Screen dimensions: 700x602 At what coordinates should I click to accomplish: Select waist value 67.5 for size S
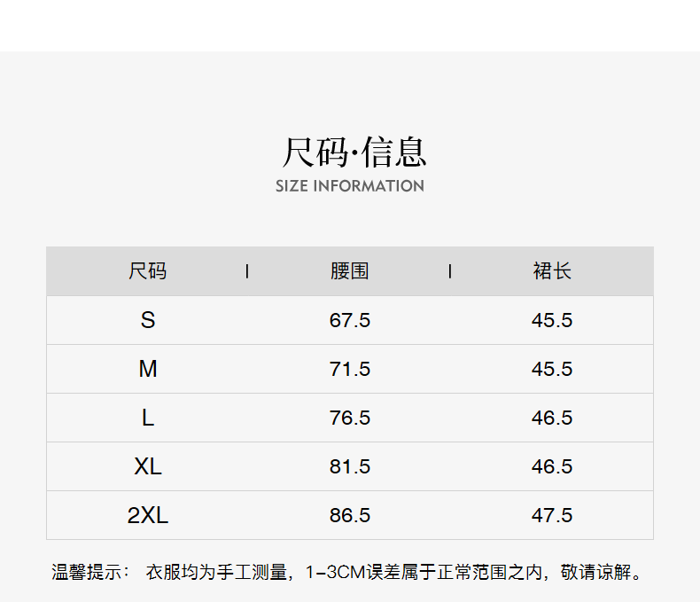click(349, 320)
